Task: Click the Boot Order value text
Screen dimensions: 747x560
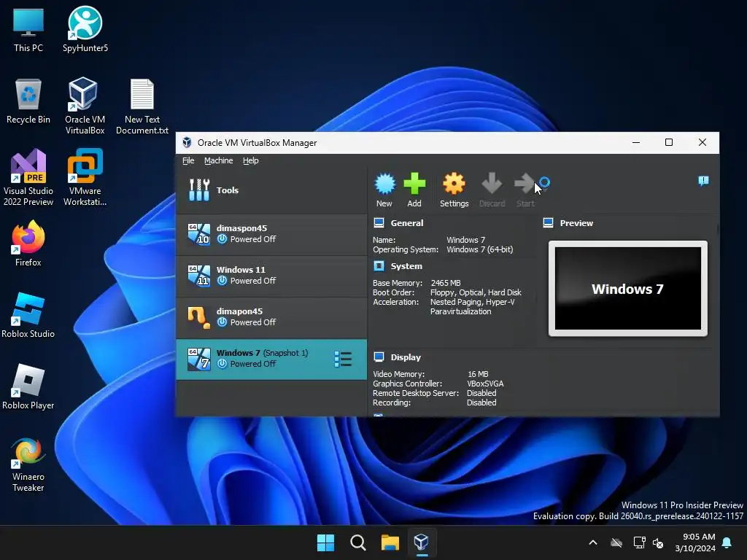Action: pyautogui.click(x=476, y=292)
